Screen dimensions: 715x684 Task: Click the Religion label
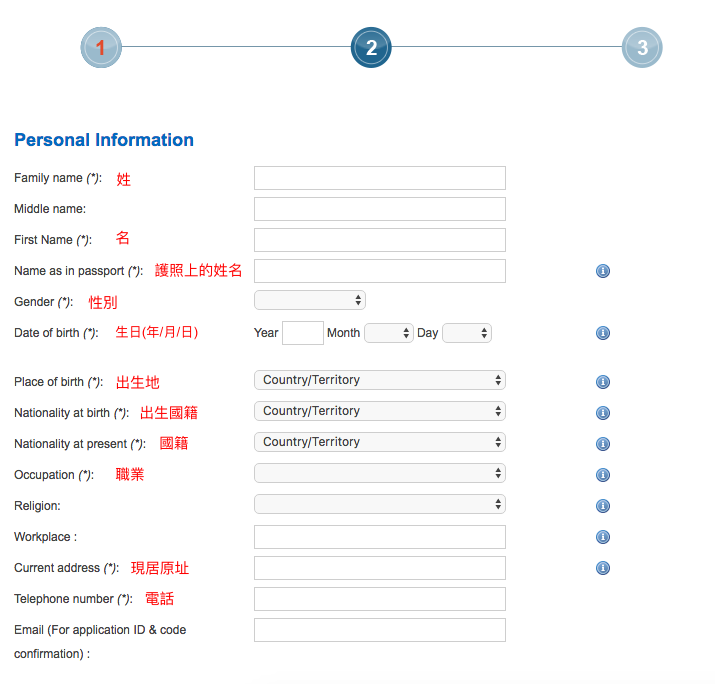37,506
